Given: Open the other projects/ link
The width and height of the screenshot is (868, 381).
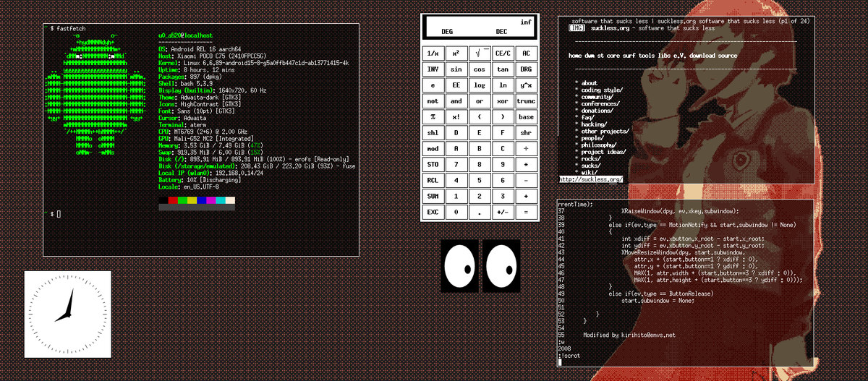Looking at the screenshot, I should click(605, 131).
